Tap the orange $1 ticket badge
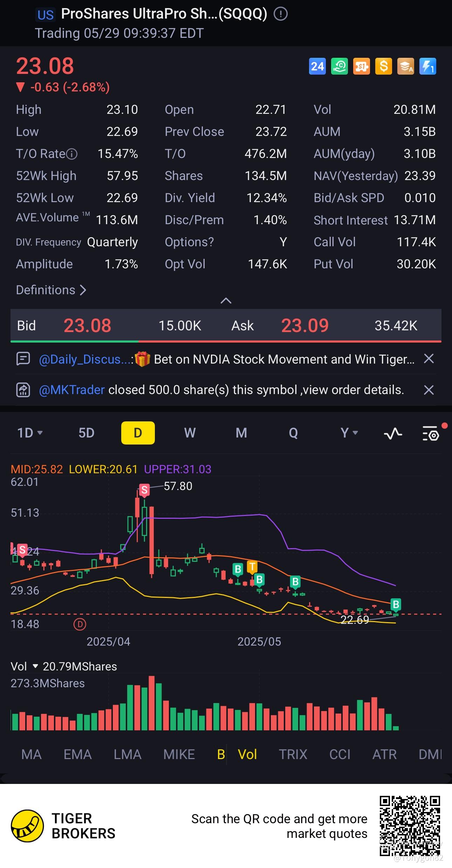This screenshot has width=452, height=868. (x=362, y=66)
